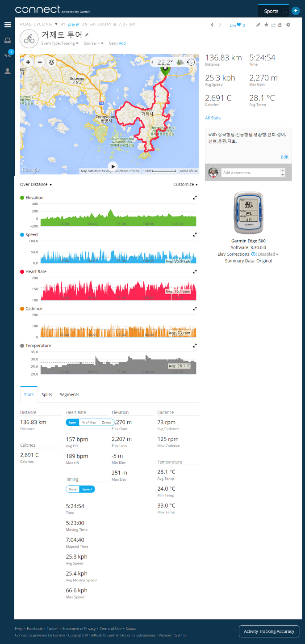Go to next activity arrow
Screen dimensions: 305x644
point(220,25)
